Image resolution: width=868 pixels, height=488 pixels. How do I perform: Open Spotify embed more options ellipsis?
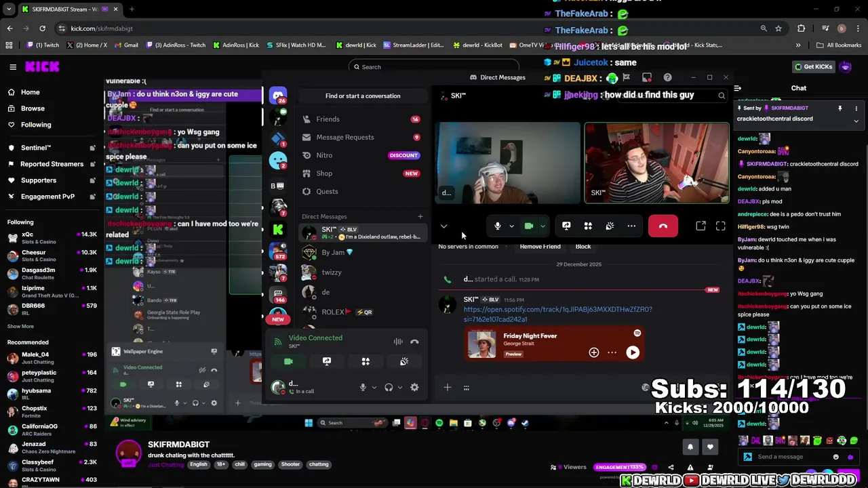pos(612,352)
